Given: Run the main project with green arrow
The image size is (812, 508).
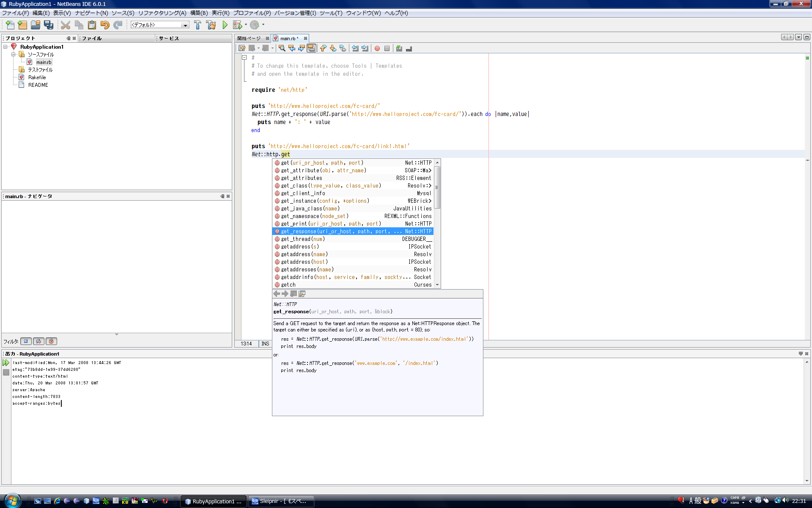Looking at the screenshot, I should [x=225, y=25].
